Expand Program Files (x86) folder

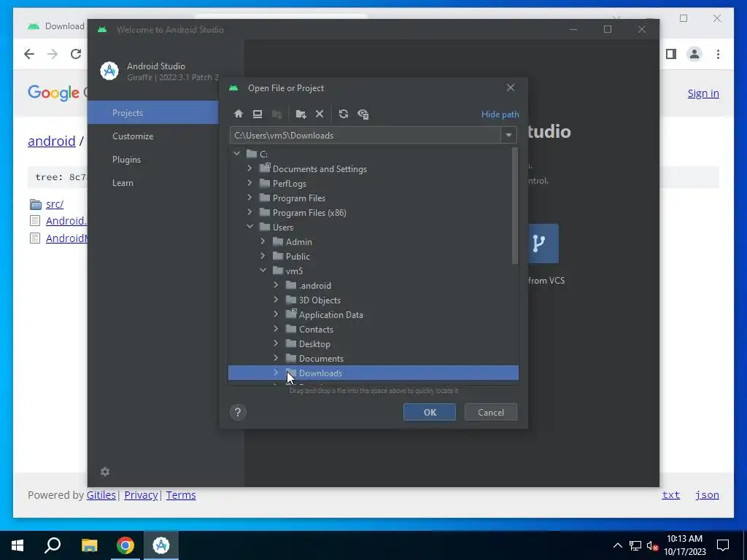[249, 212]
